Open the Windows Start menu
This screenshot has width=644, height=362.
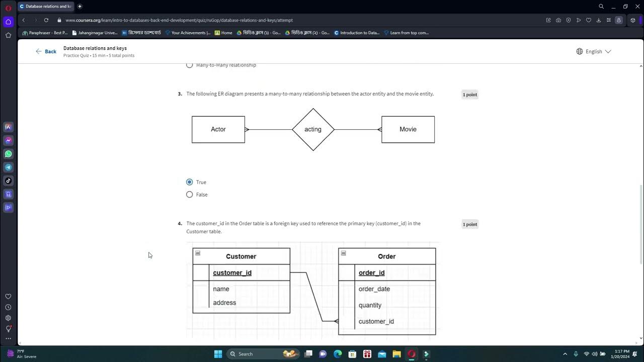pyautogui.click(x=218, y=354)
